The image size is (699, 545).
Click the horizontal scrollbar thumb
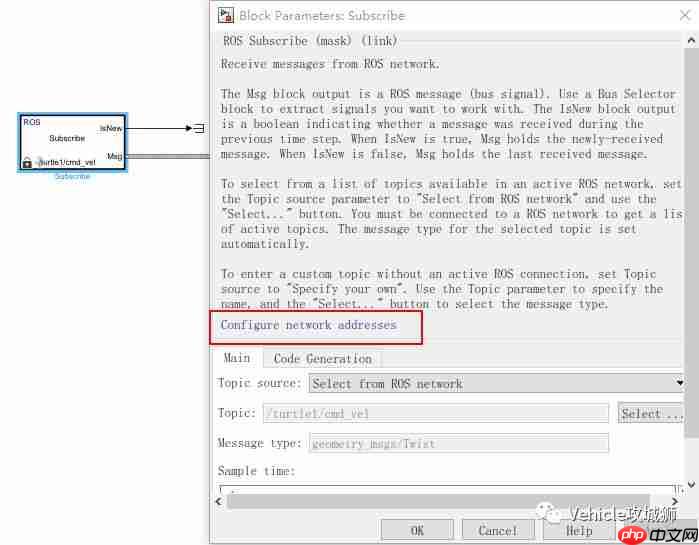(438, 501)
